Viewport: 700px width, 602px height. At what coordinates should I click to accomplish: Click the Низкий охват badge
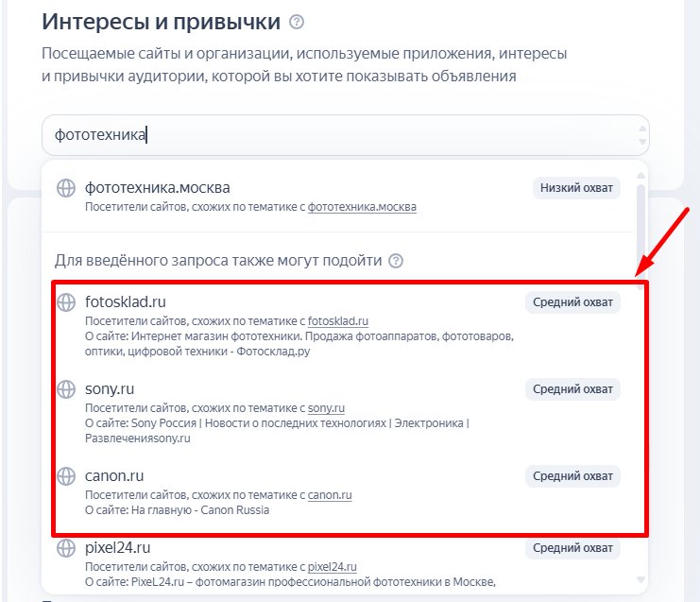[x=576, y=187]
